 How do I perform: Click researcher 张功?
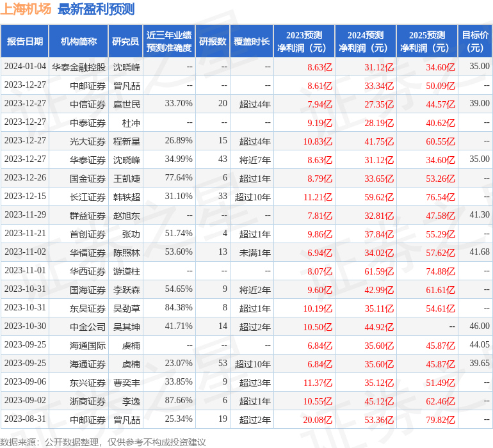(x=131, y=234)
